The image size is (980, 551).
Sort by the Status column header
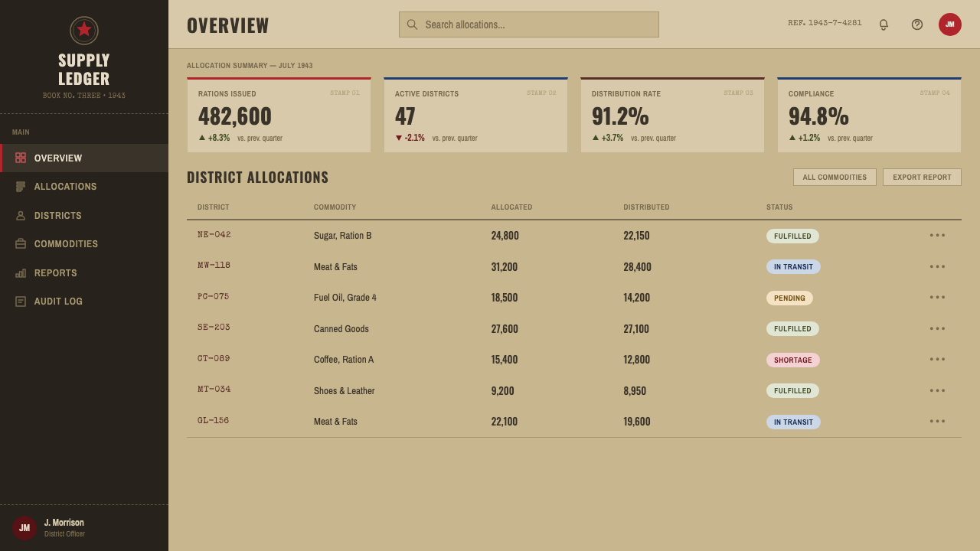pyautogui.click(x=779, y=207)
